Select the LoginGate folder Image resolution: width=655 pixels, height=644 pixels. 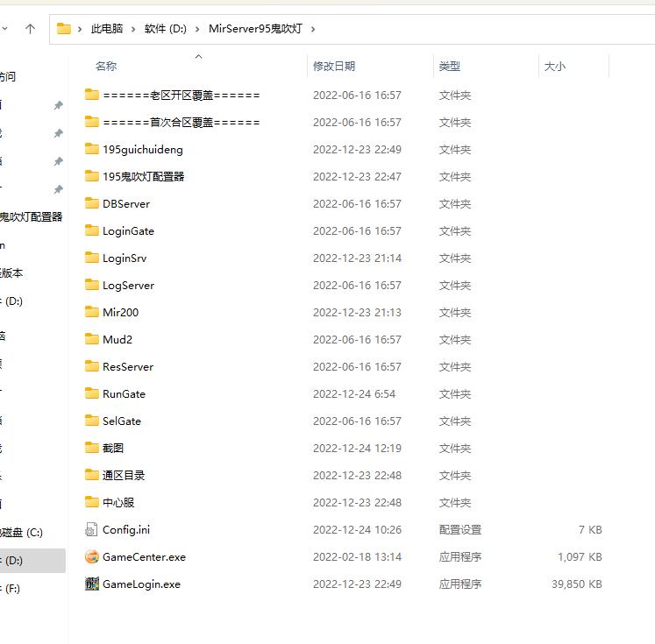pos(128,230)
